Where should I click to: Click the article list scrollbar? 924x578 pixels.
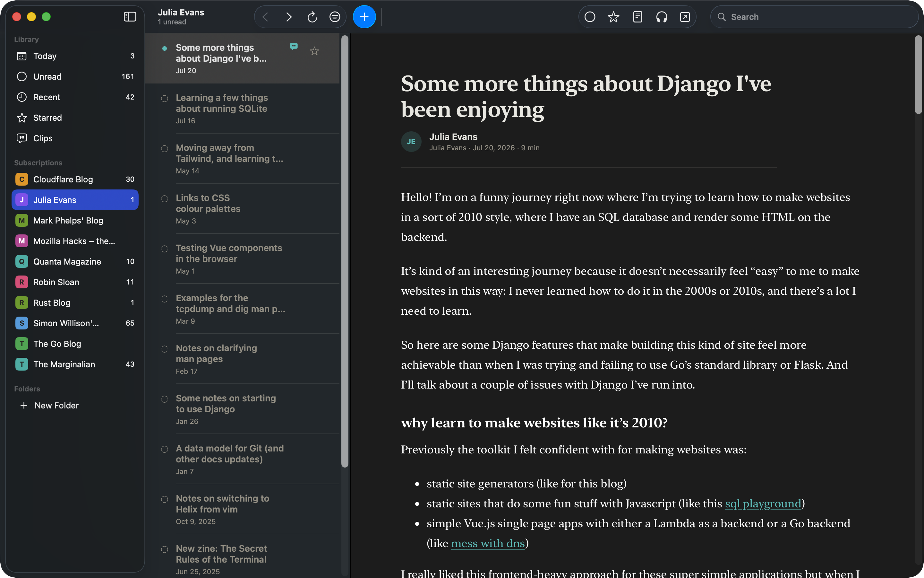click(x=345, y=251)
